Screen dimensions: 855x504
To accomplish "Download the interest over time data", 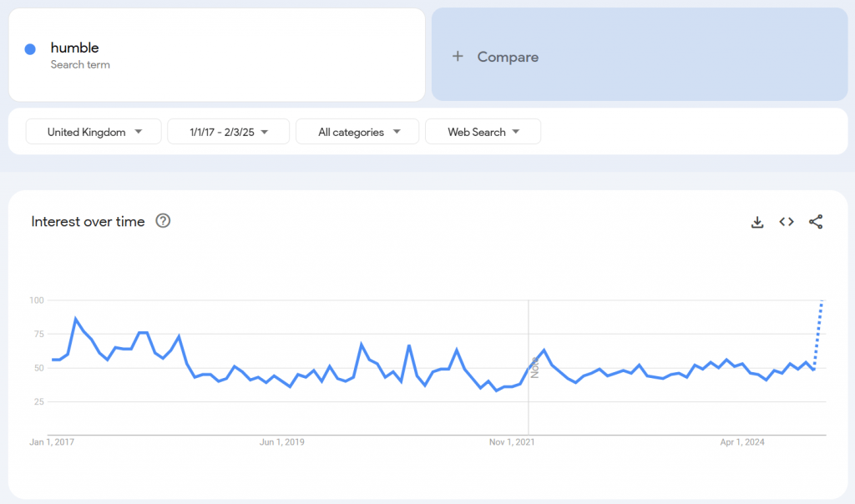I will pos(756,222).
